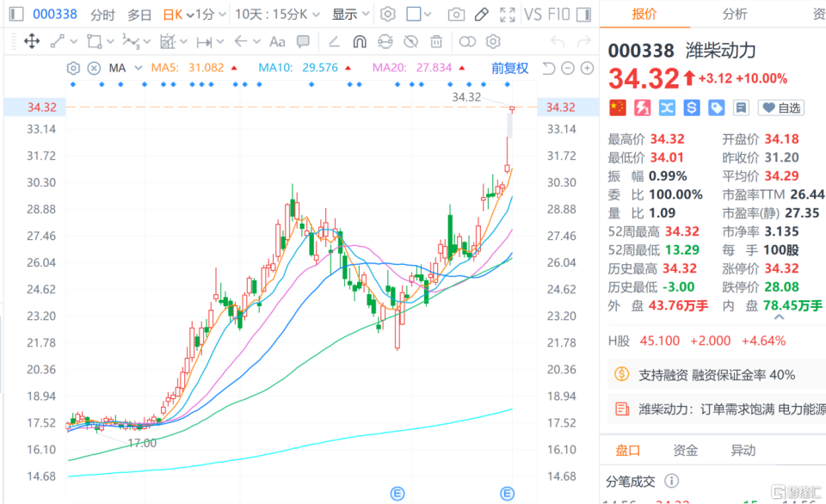The image size is (826, 504).
Task: Open the 报价 quote tab
Action: click(x=644, y=15)
